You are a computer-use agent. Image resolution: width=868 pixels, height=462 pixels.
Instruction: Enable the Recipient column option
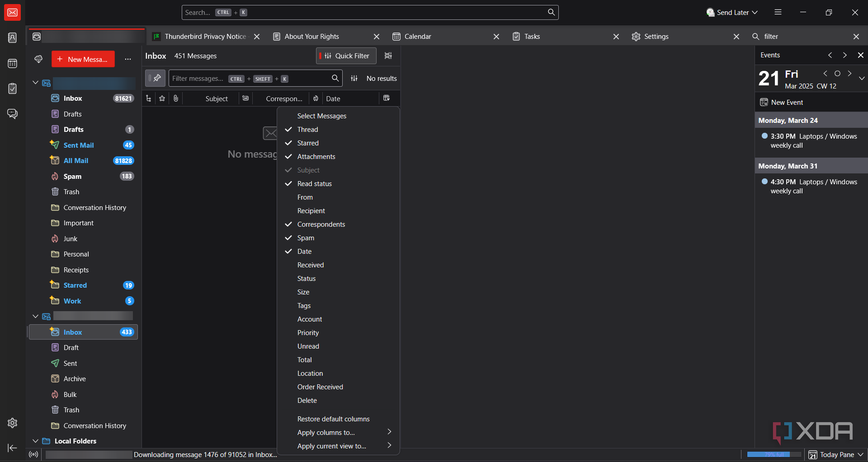click(x=338, y=211)
